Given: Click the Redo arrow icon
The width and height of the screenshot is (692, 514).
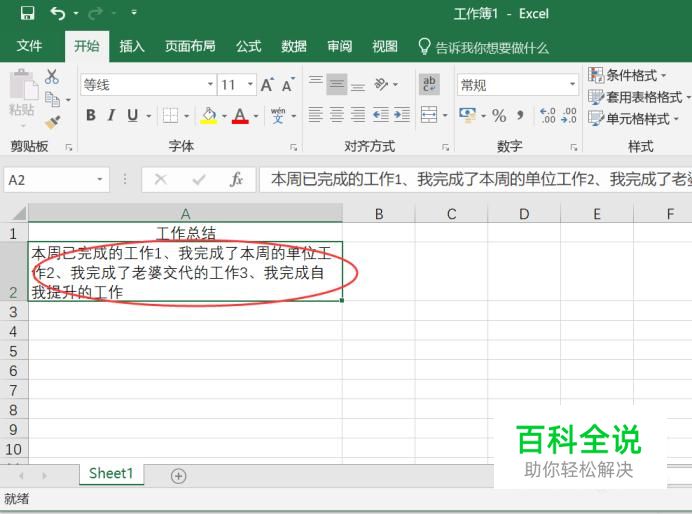Looking at the screenshot, I should tap(95, 14).
